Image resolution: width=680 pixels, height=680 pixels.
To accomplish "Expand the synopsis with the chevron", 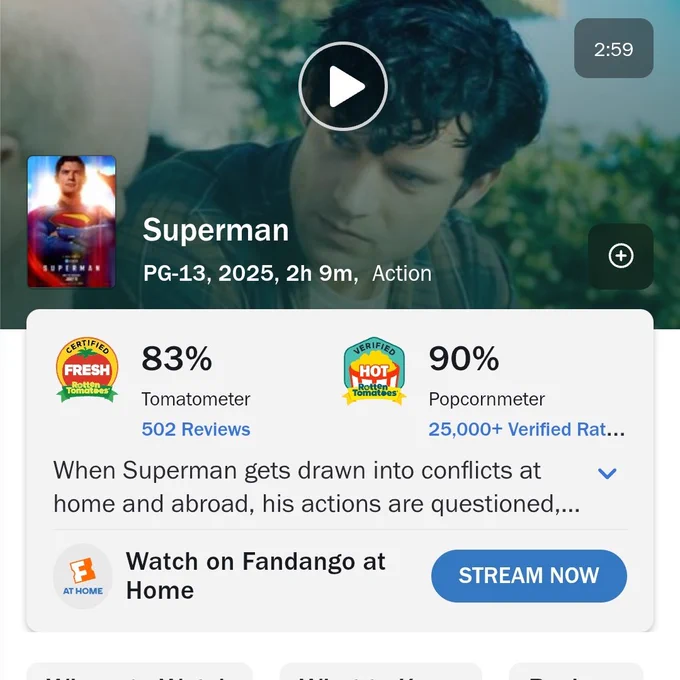I will [607, 473].
